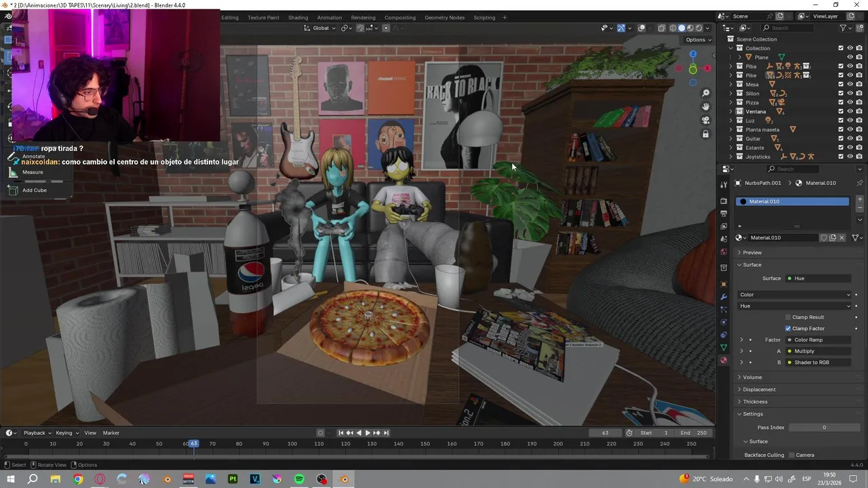Expand the Displacement panel
The width and height of the screenshot is (868, 488).
[759, 390]
